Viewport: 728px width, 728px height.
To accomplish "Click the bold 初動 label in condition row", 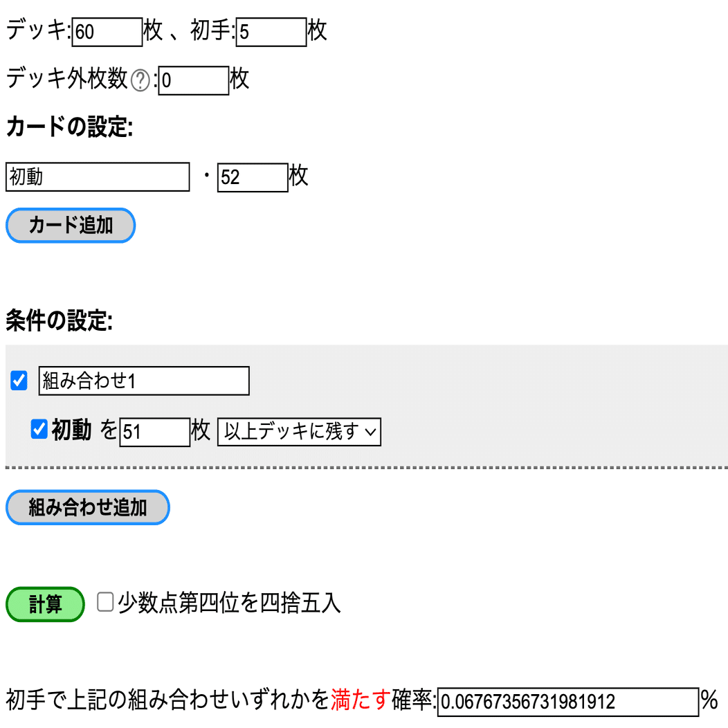I will 71,430.
